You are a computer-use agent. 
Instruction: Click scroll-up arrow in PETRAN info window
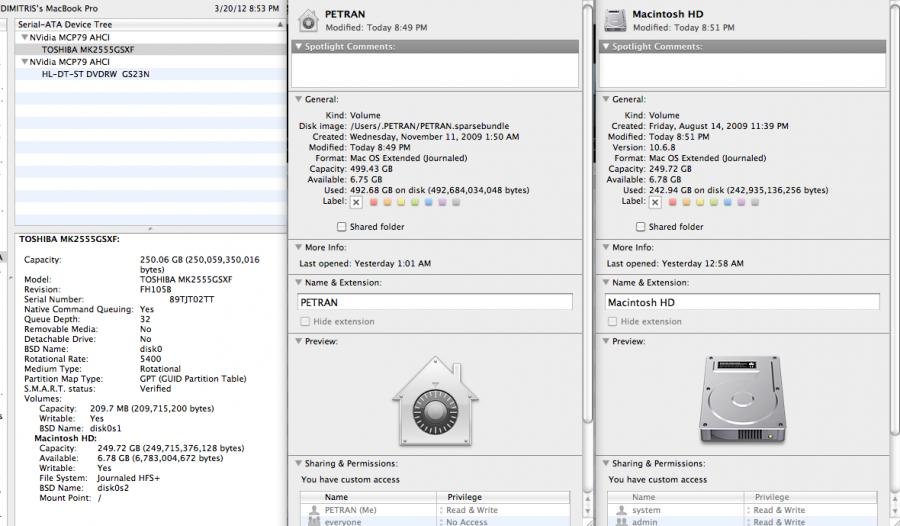pos(588,499)
